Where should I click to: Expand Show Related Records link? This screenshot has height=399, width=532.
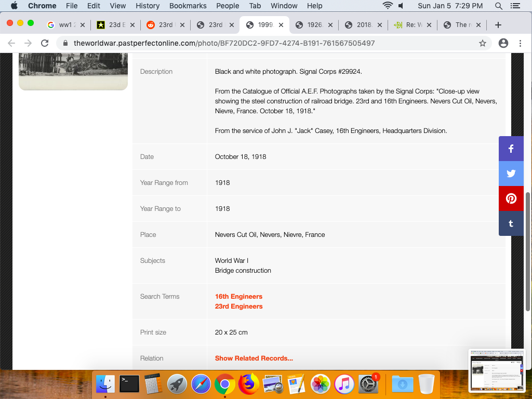[254, 358]
